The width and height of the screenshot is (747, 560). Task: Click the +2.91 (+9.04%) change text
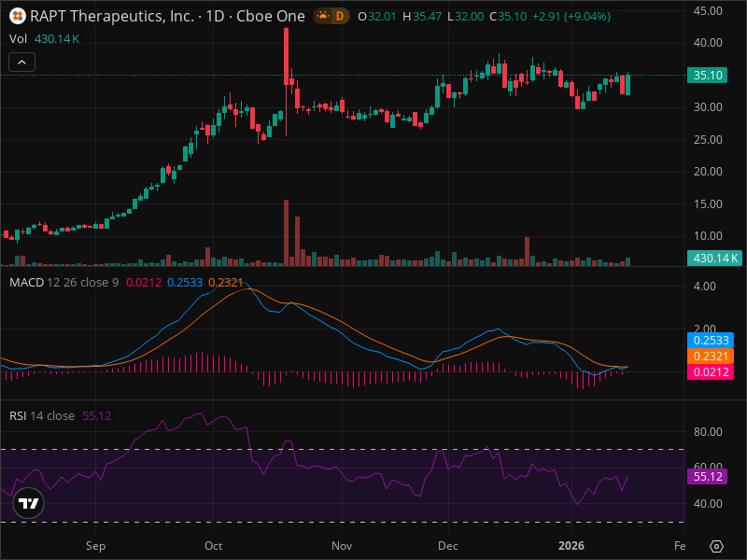[x=571, y=17]
